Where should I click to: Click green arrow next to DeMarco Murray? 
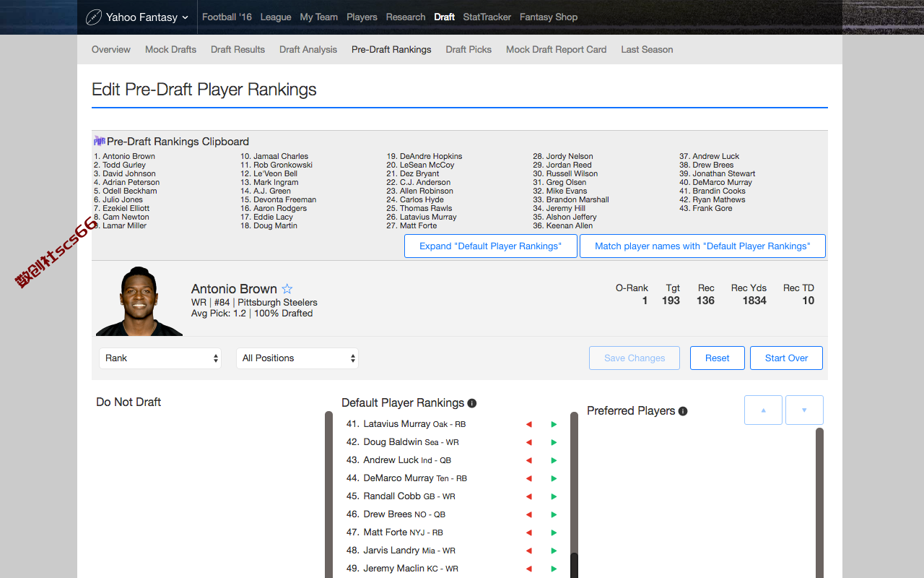554,478
